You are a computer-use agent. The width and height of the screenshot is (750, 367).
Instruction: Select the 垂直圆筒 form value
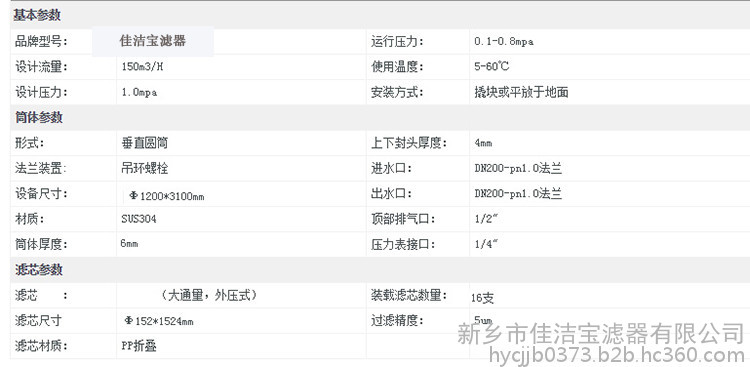[144, 143]
